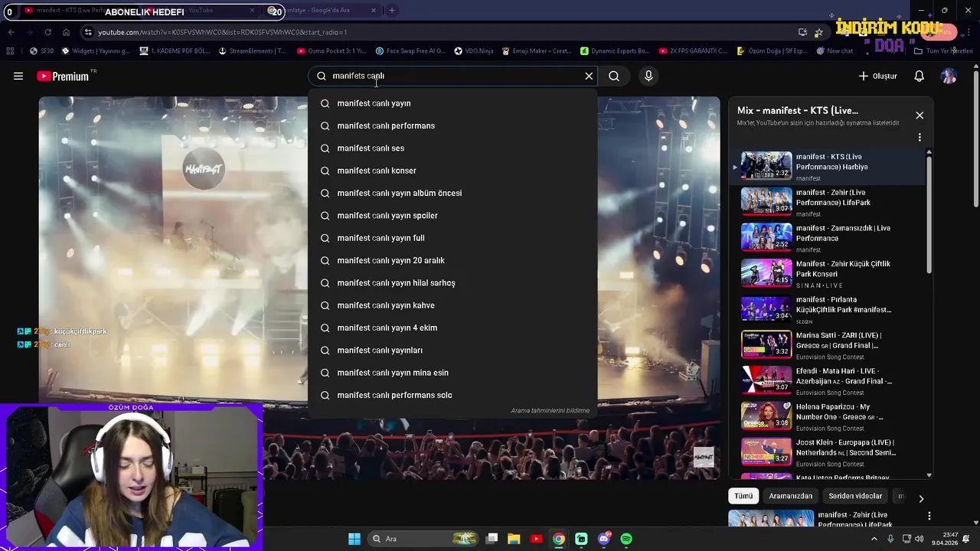This screenshot has width=980, height=551.
Task: Choose suggestion "manifest canlı performans"
Action: point(452,126)
